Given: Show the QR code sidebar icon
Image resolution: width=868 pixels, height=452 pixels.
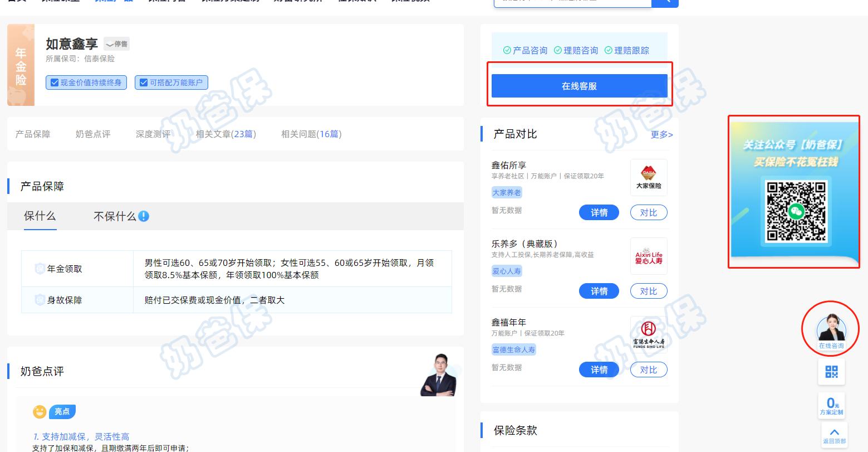Looking at the screenshot, I should (x=831, y=372).
